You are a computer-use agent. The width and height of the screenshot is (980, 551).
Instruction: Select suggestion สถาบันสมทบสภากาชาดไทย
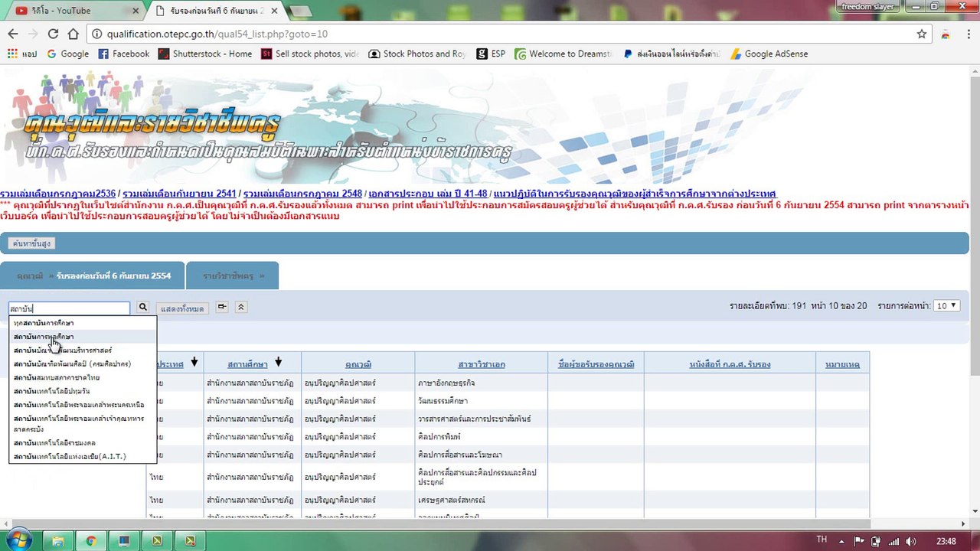coord(83,378)
